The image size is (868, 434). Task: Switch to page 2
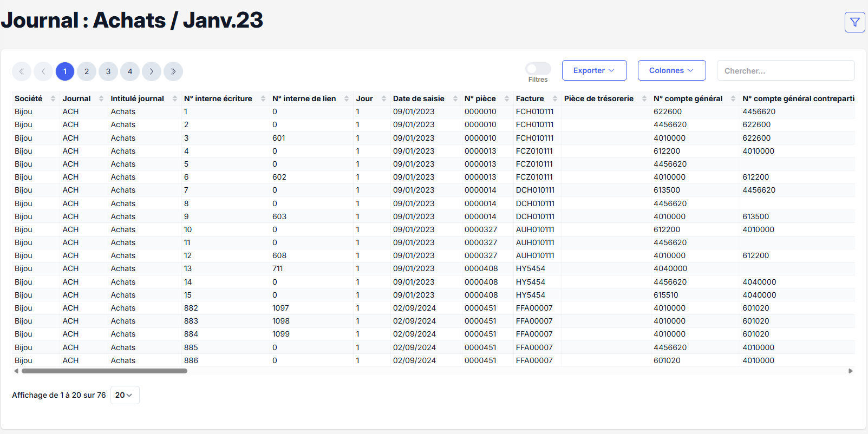click(87, 71)
